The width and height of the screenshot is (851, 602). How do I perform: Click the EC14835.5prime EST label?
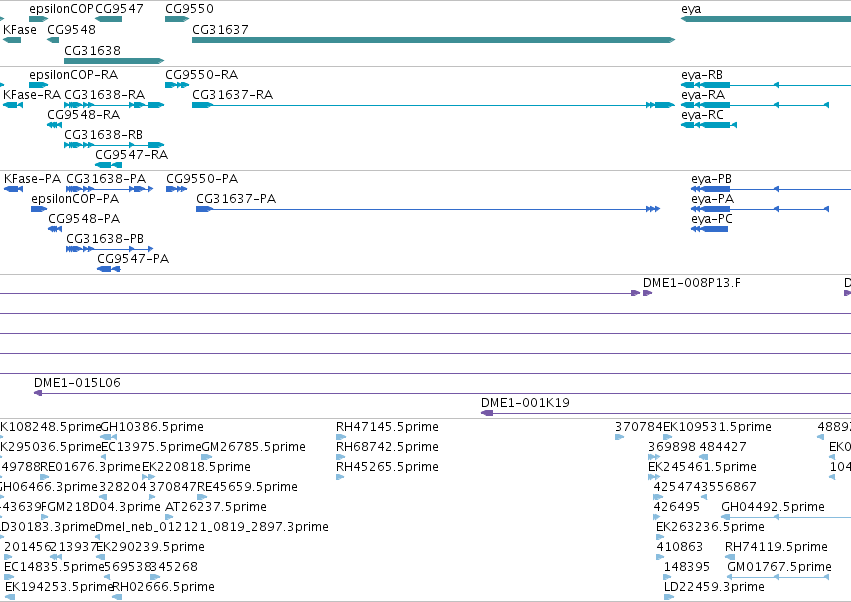[54, 567]
